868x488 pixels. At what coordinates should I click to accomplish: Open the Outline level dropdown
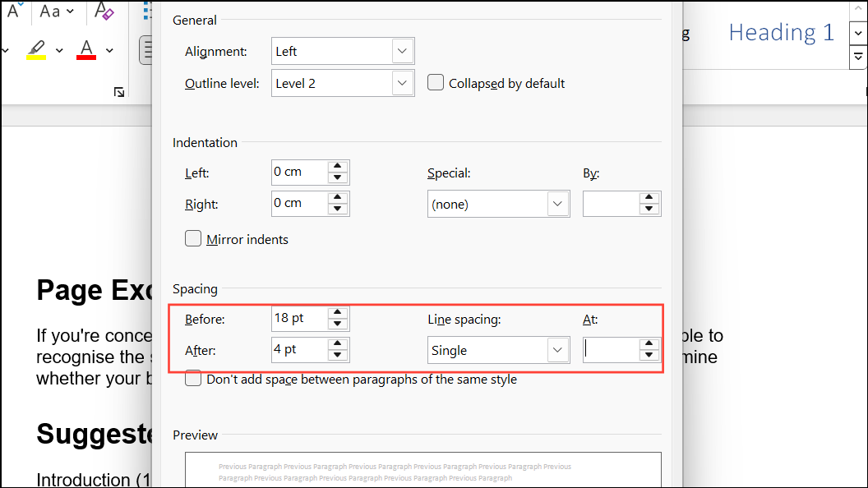tap(402, 82)
